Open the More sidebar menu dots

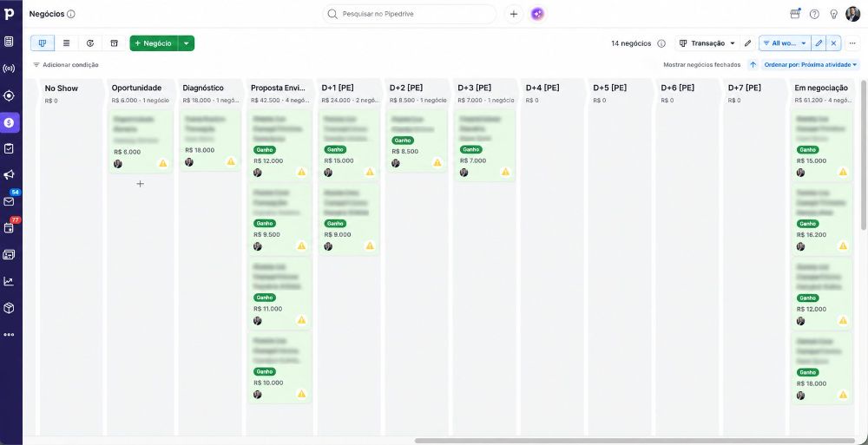pyautogui.click(x=9, y=334)
